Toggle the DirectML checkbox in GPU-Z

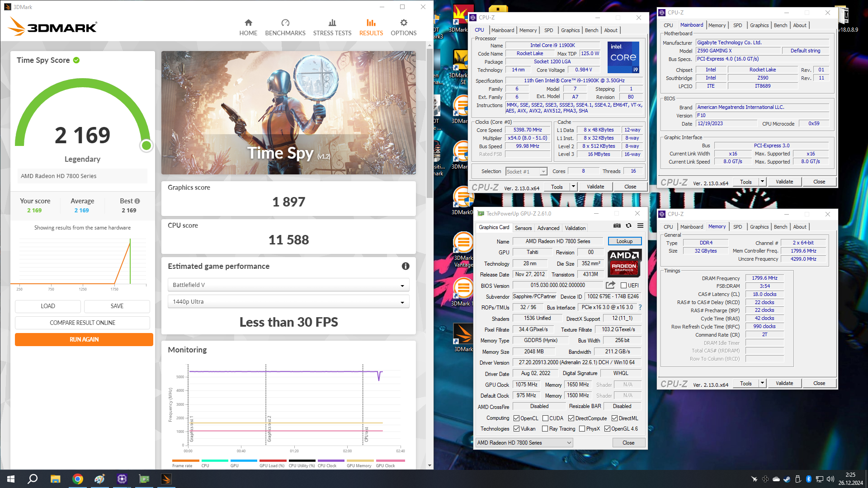(614, 418)
